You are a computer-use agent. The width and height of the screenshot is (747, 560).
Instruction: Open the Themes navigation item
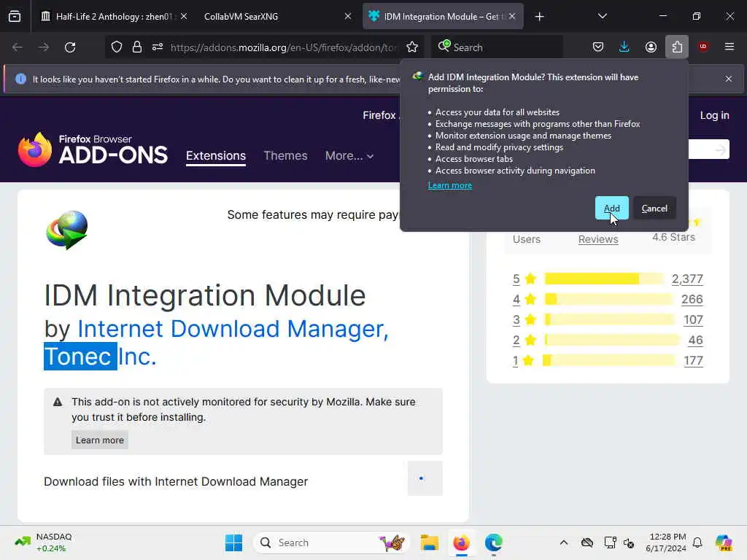coord(285,156)
